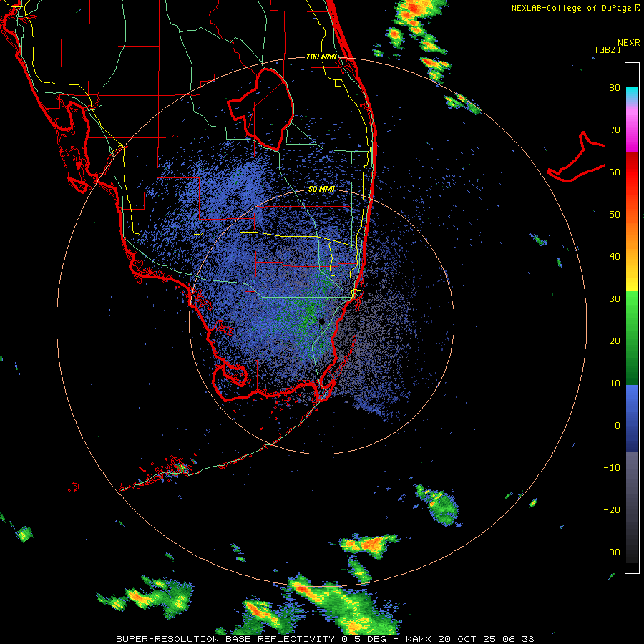
Task: Click the 60 dBZ scale value
Action: (x=615, y=172)
